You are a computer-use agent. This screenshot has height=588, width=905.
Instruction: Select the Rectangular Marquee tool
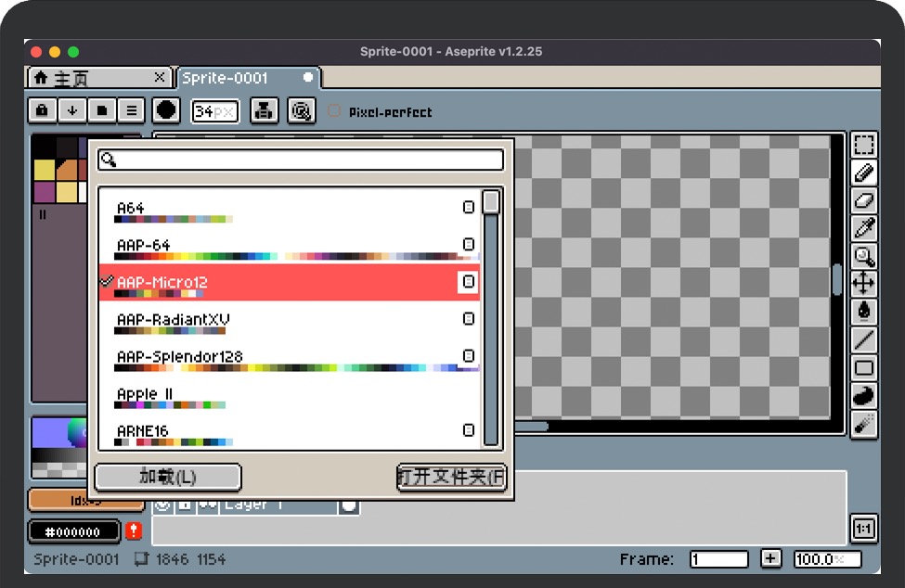pos(864,146)
